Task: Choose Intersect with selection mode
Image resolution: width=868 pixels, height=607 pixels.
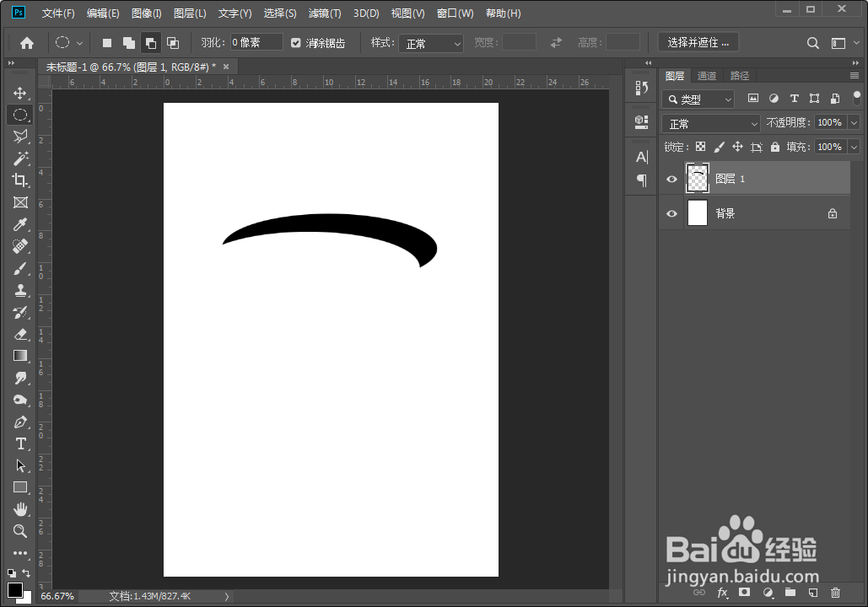Action: [x=173, y=43]
